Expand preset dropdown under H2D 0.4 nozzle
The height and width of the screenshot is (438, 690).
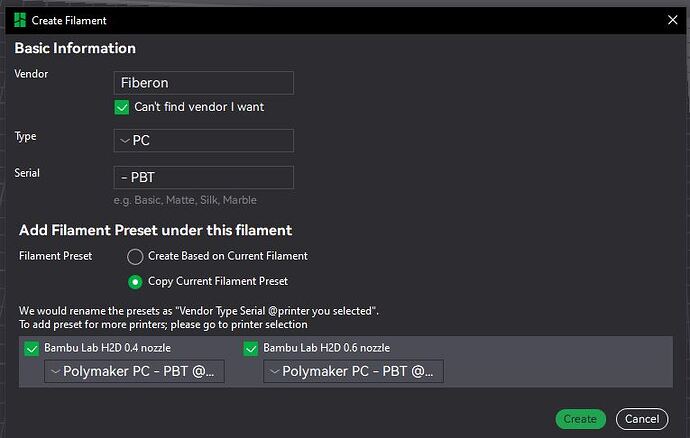click(x=134, y=372)
